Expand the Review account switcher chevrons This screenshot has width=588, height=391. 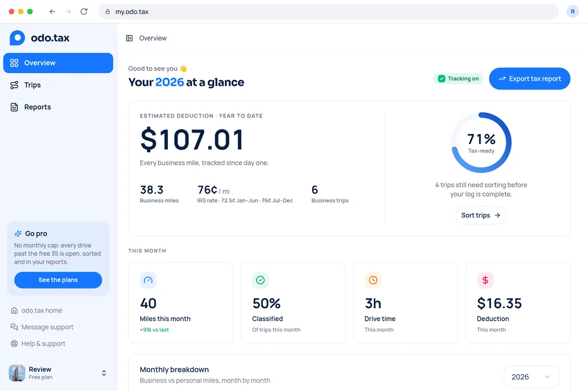104,373
